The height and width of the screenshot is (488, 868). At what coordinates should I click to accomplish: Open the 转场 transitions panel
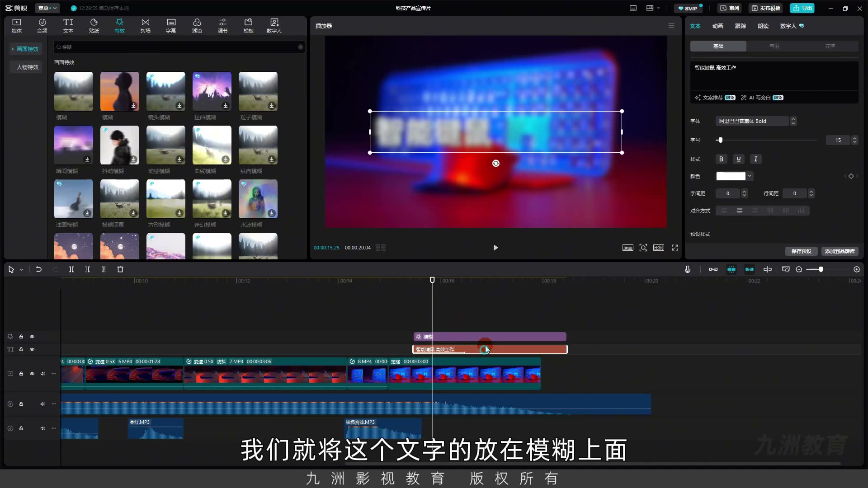click(145, 26)
